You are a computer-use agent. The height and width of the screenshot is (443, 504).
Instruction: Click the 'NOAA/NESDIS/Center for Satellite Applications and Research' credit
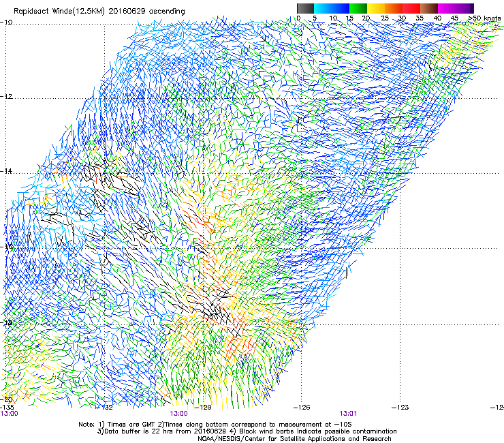[x=294, y=439]
